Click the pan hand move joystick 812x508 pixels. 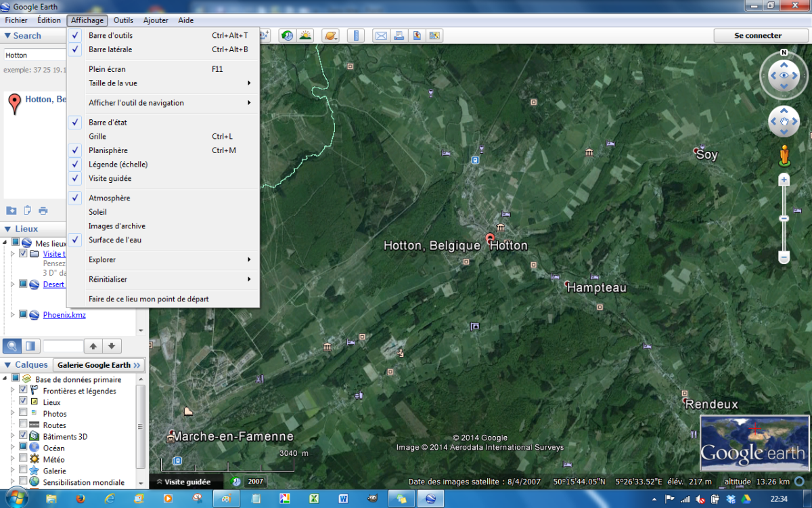coord(784,123)
